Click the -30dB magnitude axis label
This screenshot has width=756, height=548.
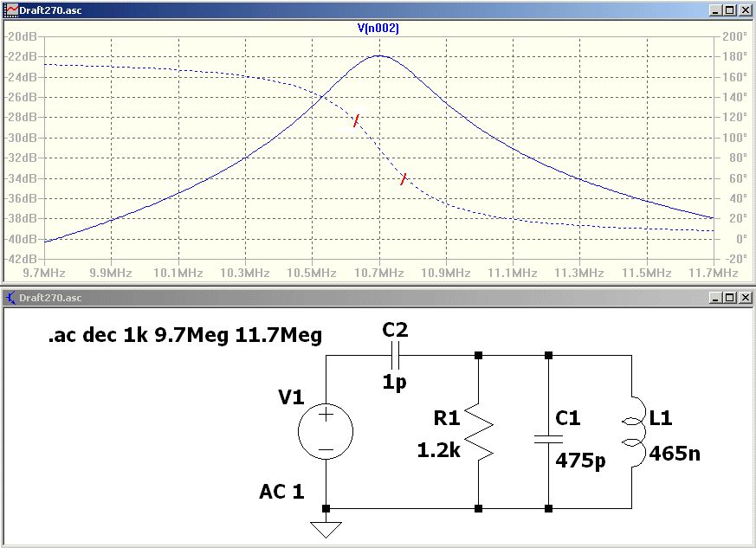pos(21,138)
